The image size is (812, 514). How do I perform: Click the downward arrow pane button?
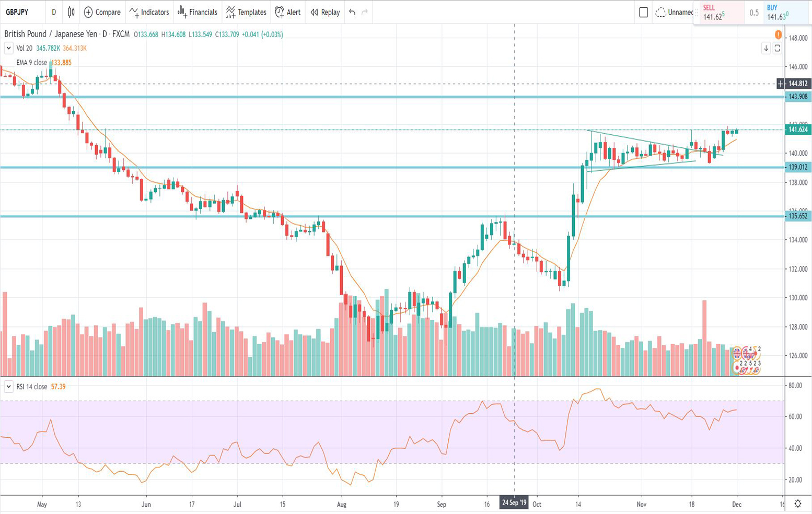click(766, 48)
